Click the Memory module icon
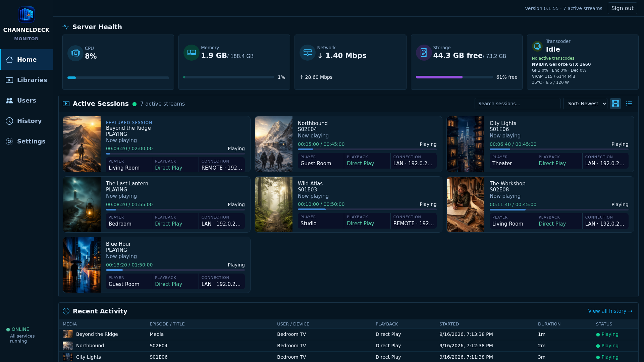Viewport: 644px width, 362px height. [192, 53]
